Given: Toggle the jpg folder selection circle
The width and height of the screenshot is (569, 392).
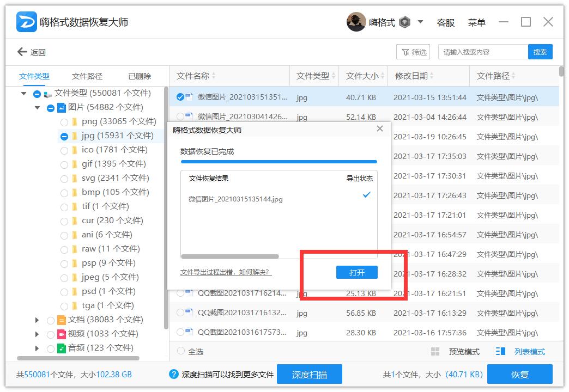Looking at the screenshot, I should [x=64, y=136].
